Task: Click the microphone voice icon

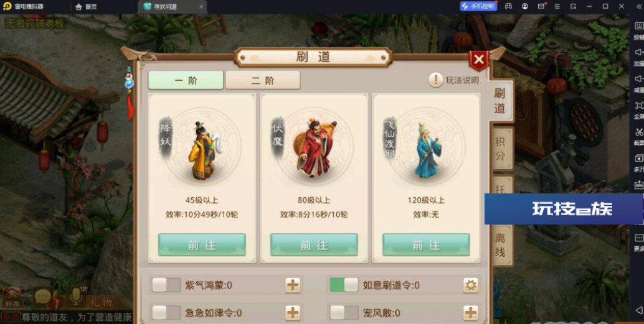Action: pyautogui.click(x=77, y=296)
